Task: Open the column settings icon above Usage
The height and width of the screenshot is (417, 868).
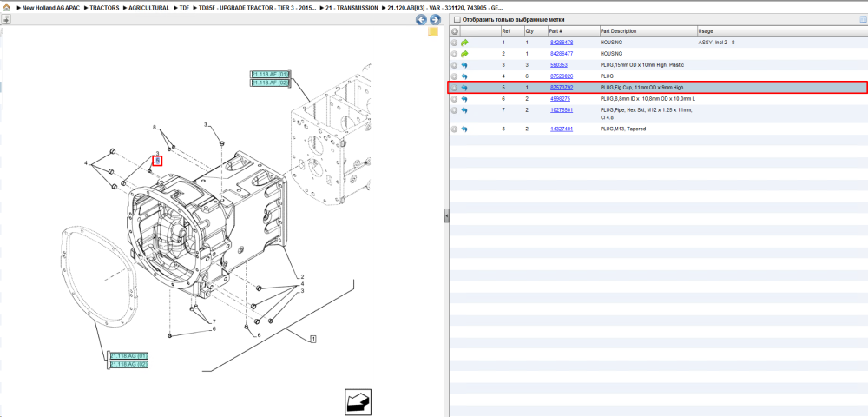Action: pyautogui.click(x=863, y=19)
